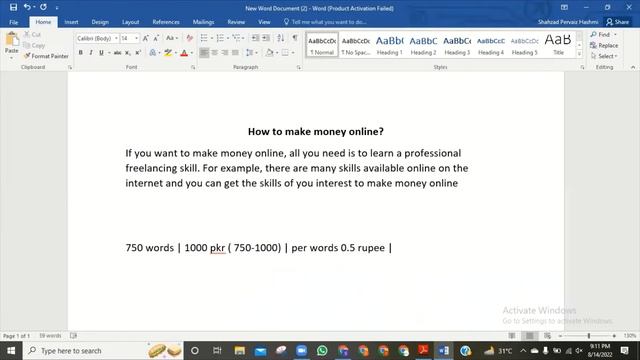Redo the last action
This screenshot has height=360, width=640.
(x=43, y=7)
